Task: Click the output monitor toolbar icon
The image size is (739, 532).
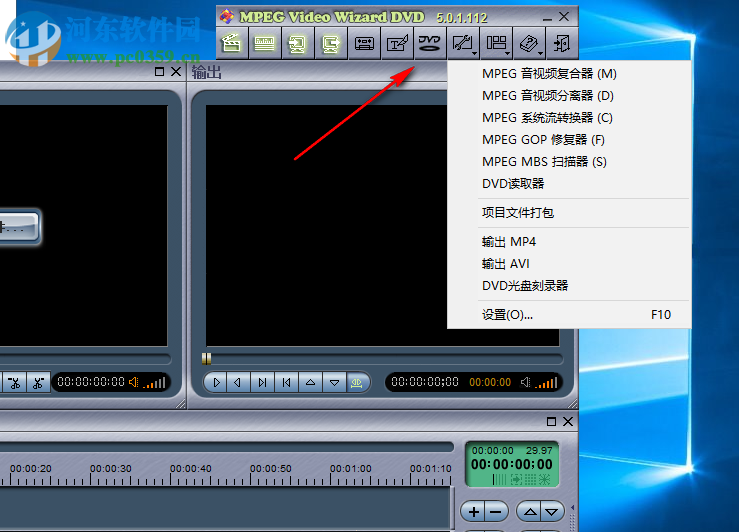Action: click(x=331, y=43)
